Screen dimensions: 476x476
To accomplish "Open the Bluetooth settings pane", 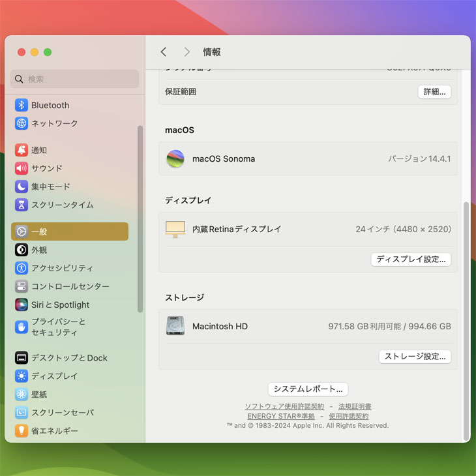I will click(x=70, y=105).
